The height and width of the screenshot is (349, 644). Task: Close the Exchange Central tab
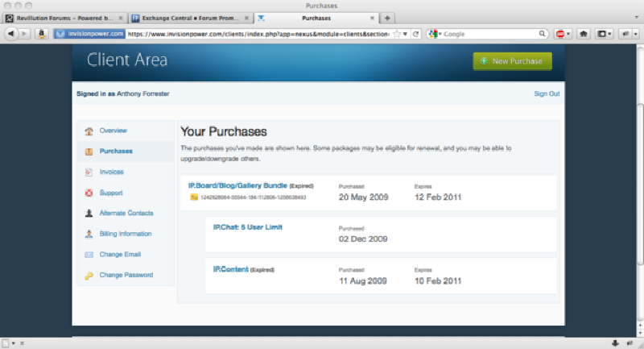(x=246, y=18)
